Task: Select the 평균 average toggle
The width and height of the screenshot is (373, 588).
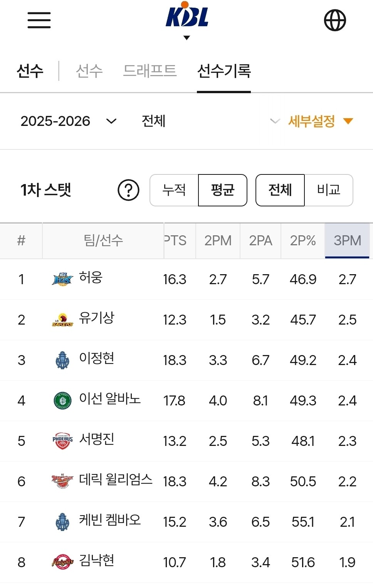Action: (x=222, y=190)
